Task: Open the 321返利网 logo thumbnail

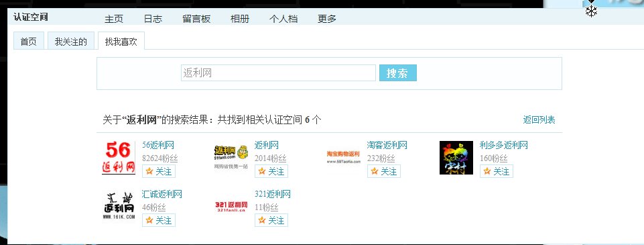Action: tap(231, 206)
